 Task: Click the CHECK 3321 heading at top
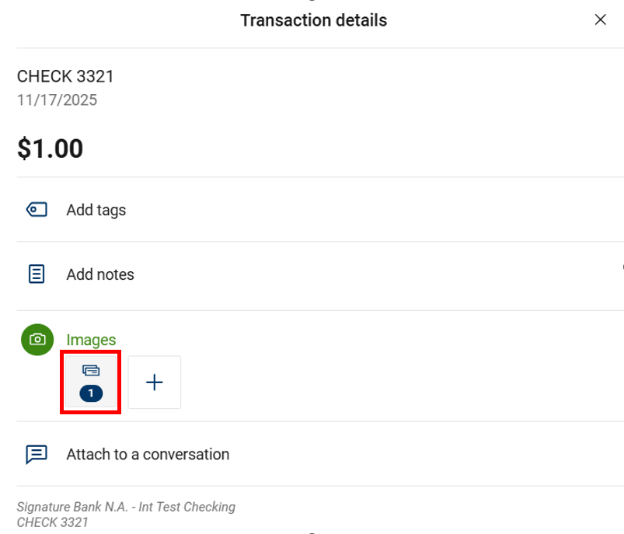pyautogui.click(x=66, y=77)
